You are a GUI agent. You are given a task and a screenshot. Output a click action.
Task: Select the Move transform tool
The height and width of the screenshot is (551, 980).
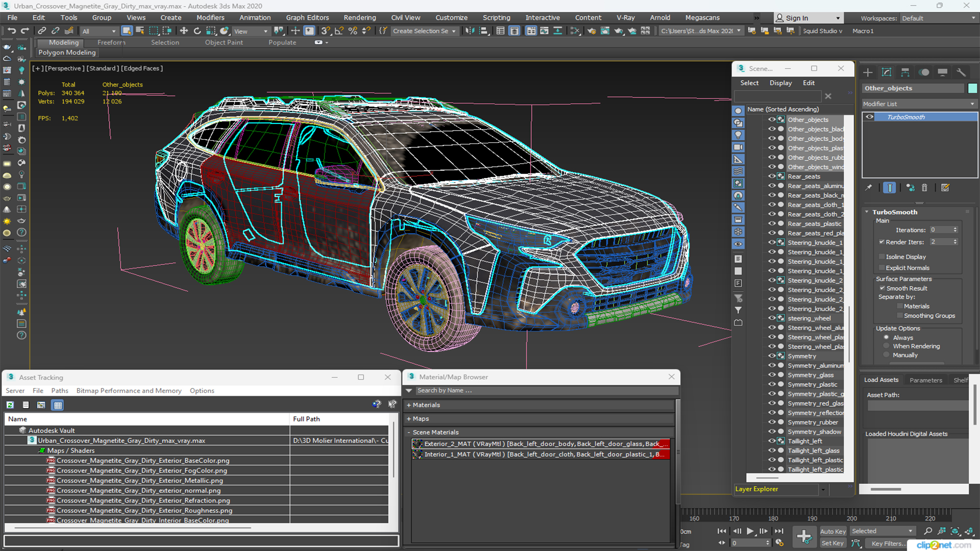pyautogui.click(x=184, y=31)
